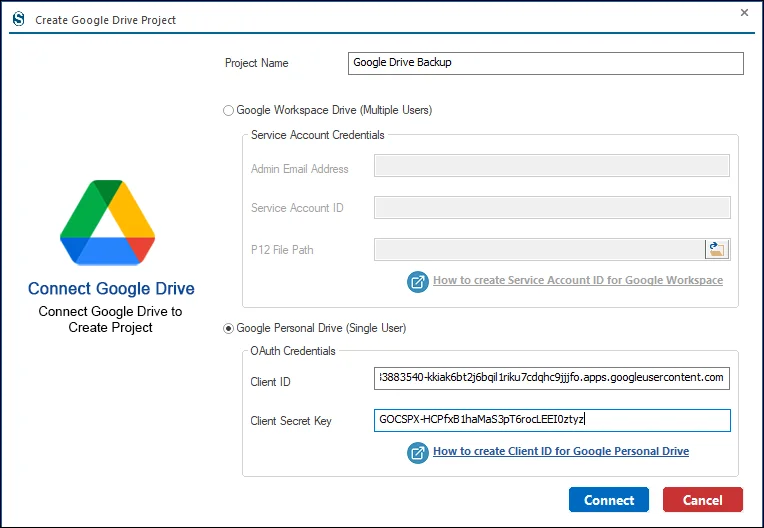The width and height of the screenshot is (764, 528).
Task: Select Google Workspace Drive (Multiple Users) radio button
Action: point(228,111)
